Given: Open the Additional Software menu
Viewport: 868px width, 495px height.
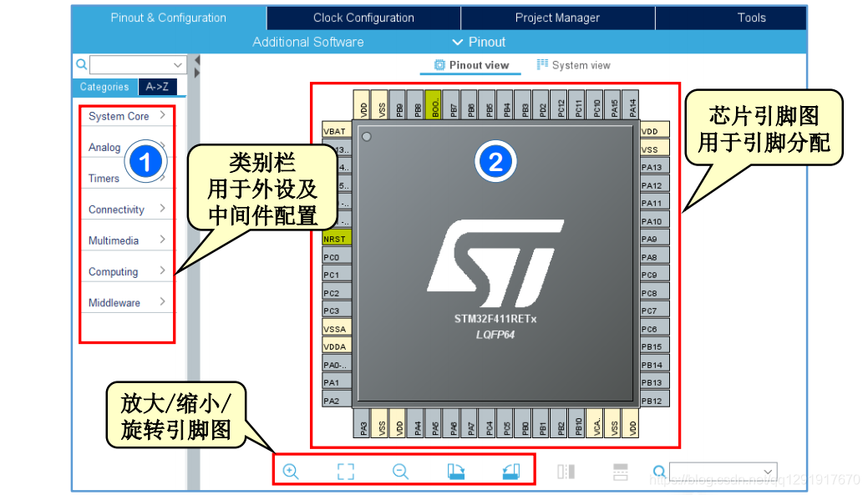Looking at the screenshot, I should click(308, 42).
